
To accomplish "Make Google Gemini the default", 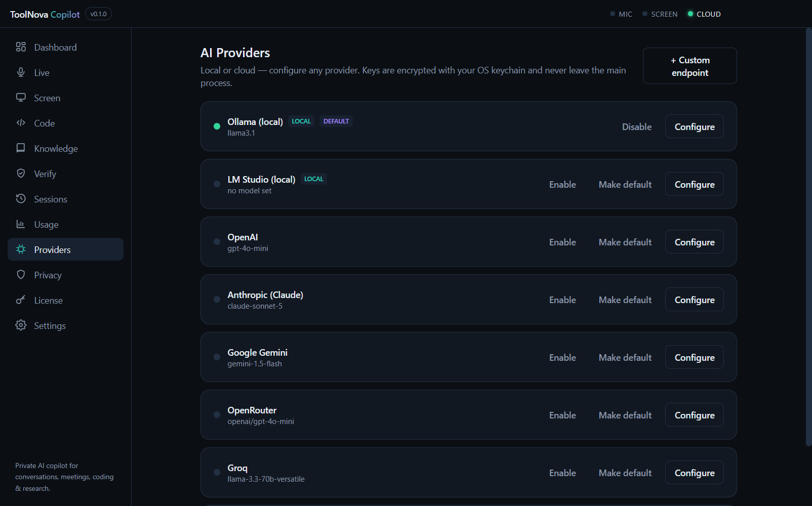I will click(x=625, y=357).
